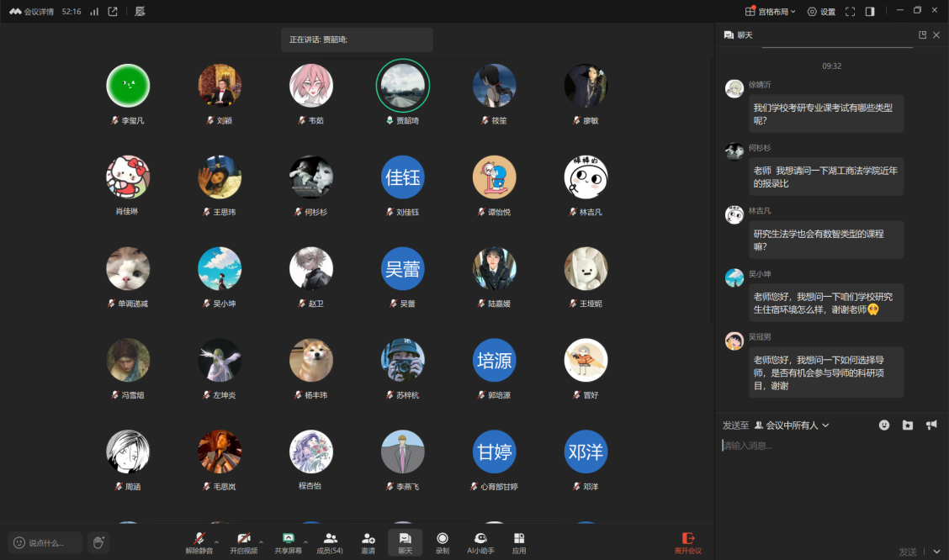Open the AI小助手 assistant
This screenshot has height=560, width=949.
point(480,542)
